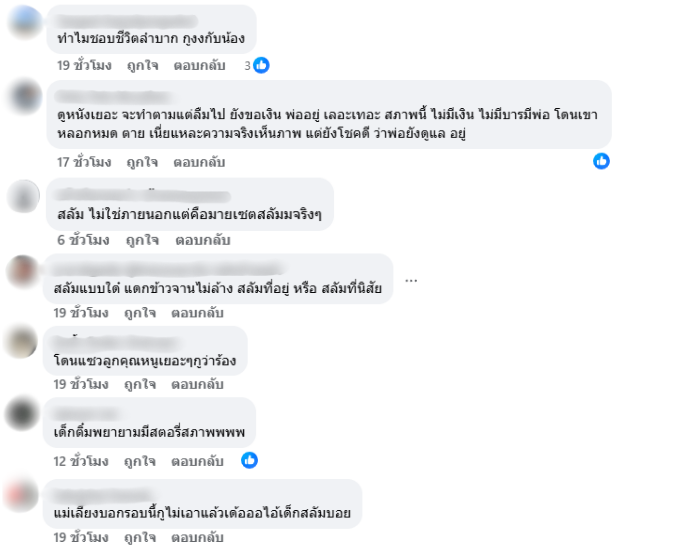Click the reddish avatar beside the last comment
Screen dimensions: 687x546
pos(20,494)
